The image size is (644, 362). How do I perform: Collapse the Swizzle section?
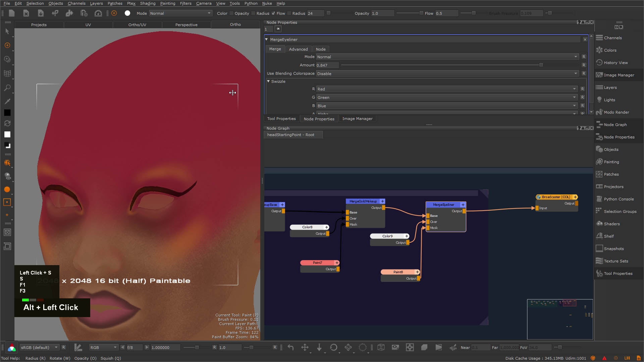(268, 81)
